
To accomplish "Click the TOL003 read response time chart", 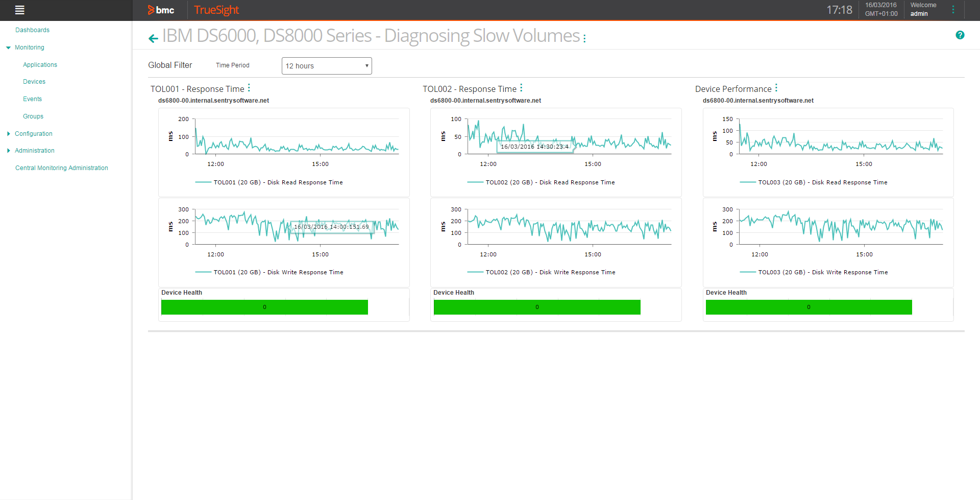I will pos(841,136).
